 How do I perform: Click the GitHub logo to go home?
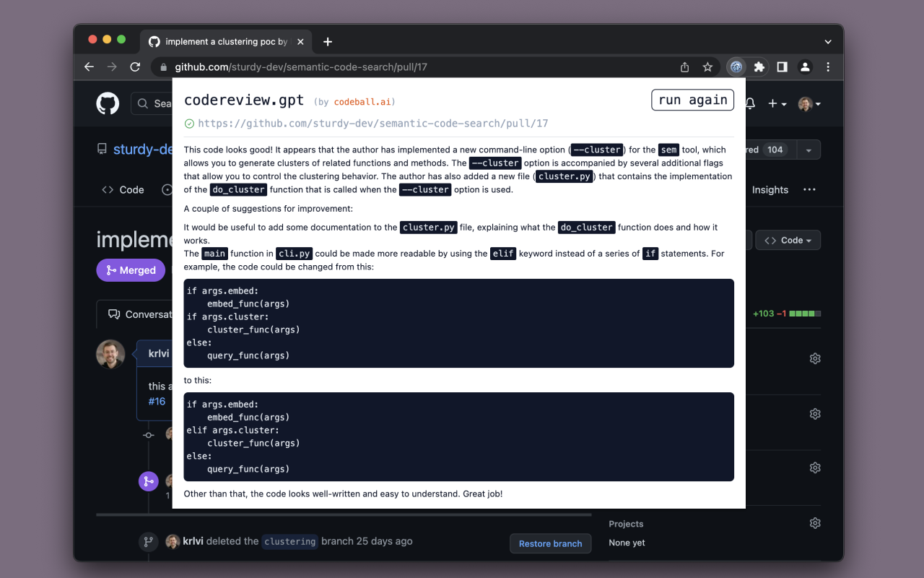point(108,103)
